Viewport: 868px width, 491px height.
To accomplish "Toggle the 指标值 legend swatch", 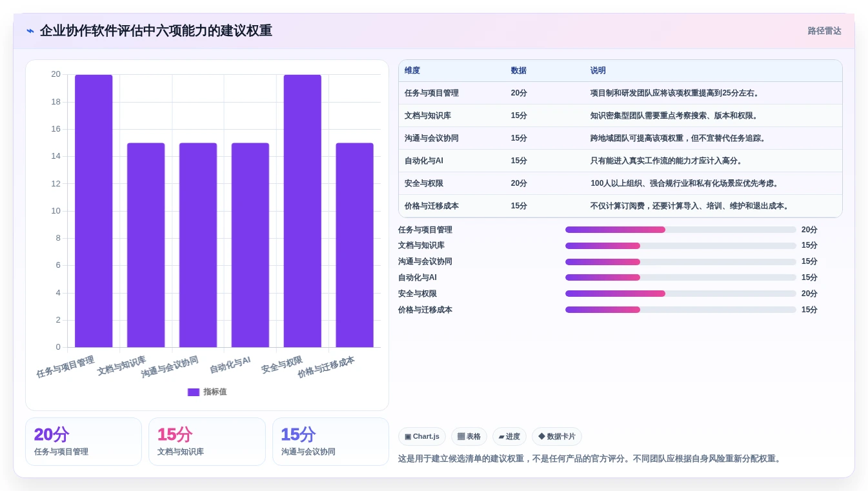I will click(x=194, y=392).
